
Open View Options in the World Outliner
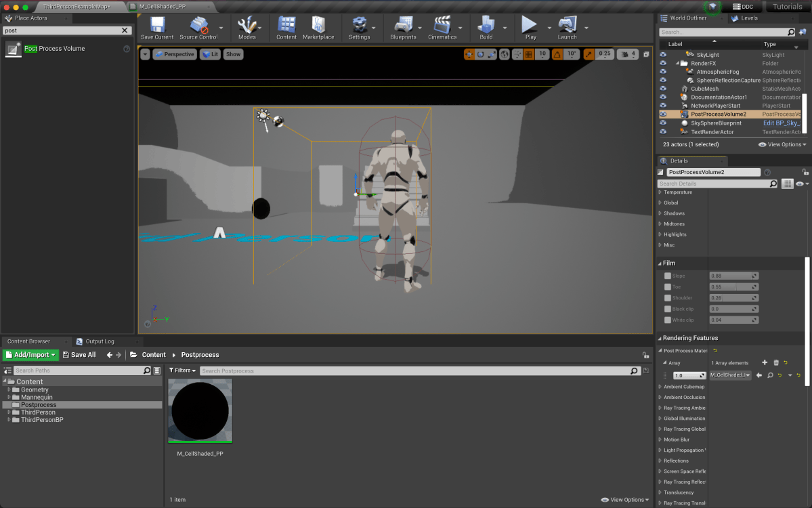[782, 144]
